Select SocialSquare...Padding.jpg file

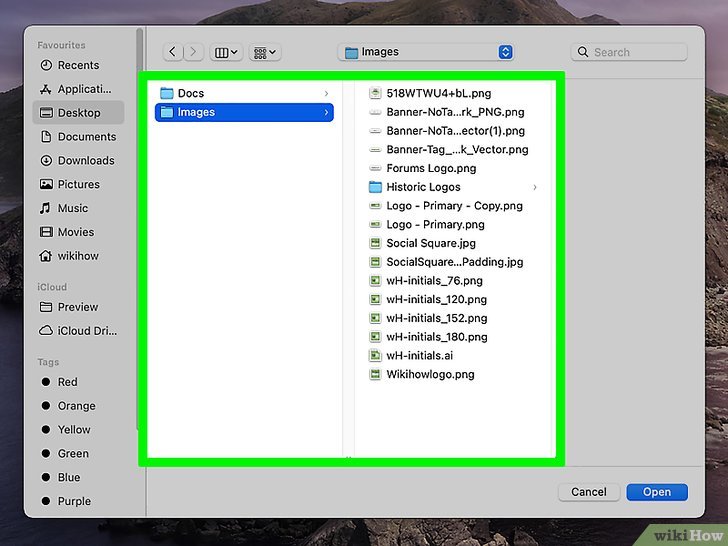tap(454, 262)
